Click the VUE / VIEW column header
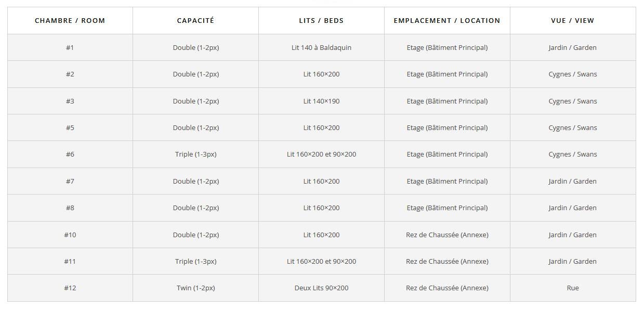The width and height of the screenshot is (644, 309). click(x=572, y=21)
